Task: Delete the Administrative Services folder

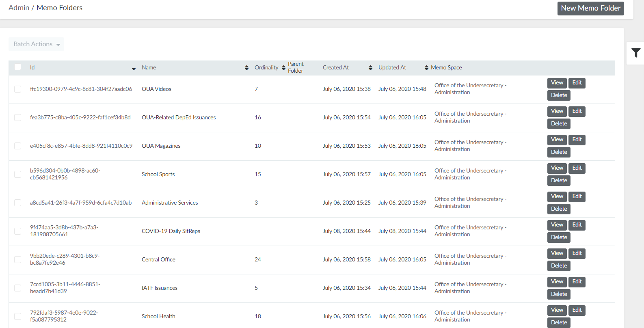Action: pos(559,209)
